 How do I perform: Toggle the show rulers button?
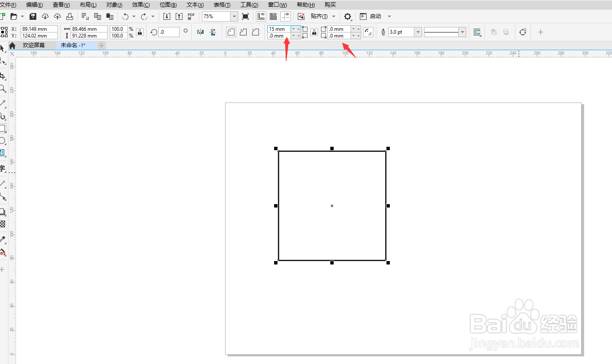click(x=261, y=16)
